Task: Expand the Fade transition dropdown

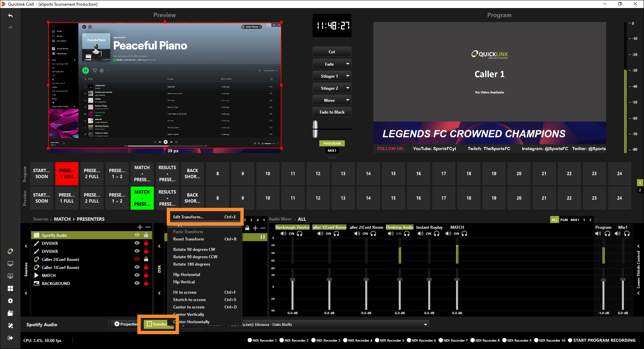Action: point(347,64)
